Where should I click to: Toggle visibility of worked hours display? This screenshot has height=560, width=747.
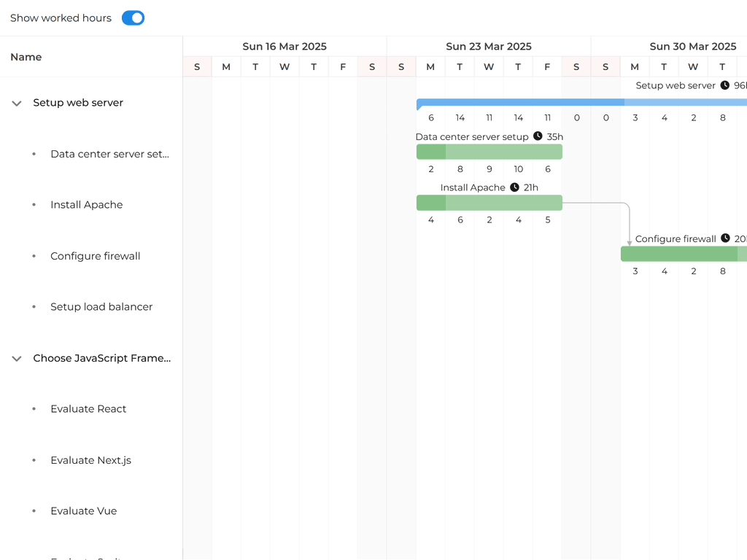click(x=132, y=17)
